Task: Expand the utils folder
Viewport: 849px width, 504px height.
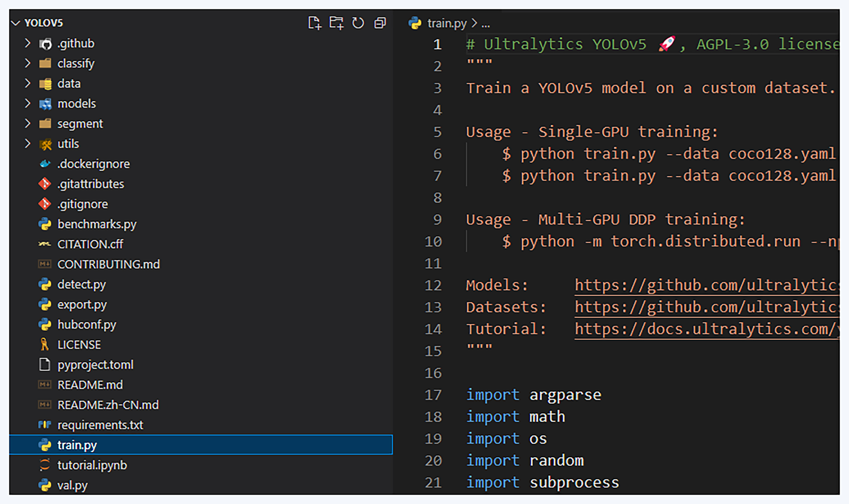Action: tap(28, 144)
